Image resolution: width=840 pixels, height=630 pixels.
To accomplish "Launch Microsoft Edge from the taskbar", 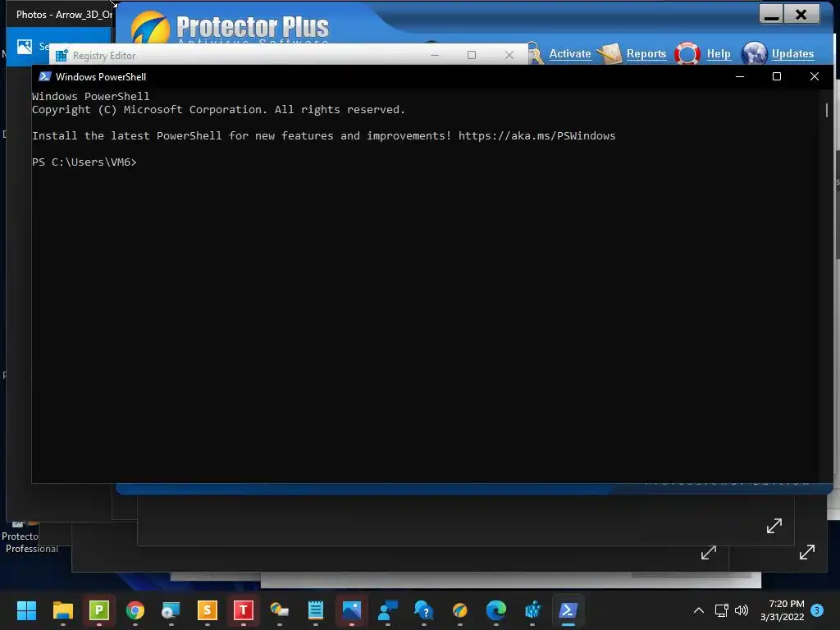I will pyautogui.click(x=496, y=610).
